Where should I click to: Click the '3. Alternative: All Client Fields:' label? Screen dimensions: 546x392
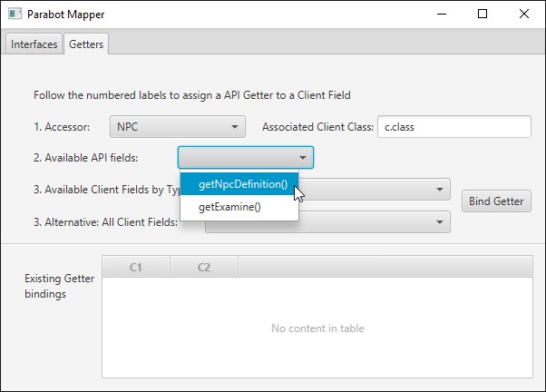click(105, 222)
